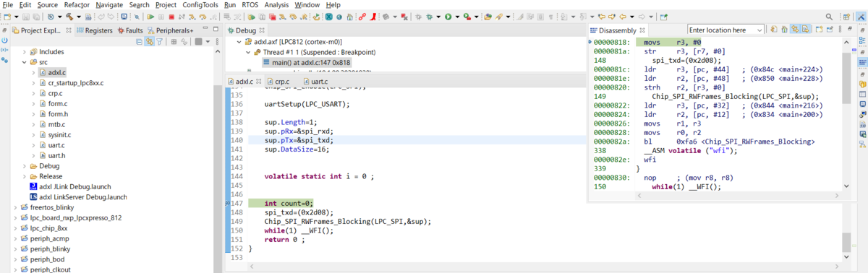Click the back navigation yellow arrow
The height and width of the screenshot is (273, 868).
coord(622,16)
